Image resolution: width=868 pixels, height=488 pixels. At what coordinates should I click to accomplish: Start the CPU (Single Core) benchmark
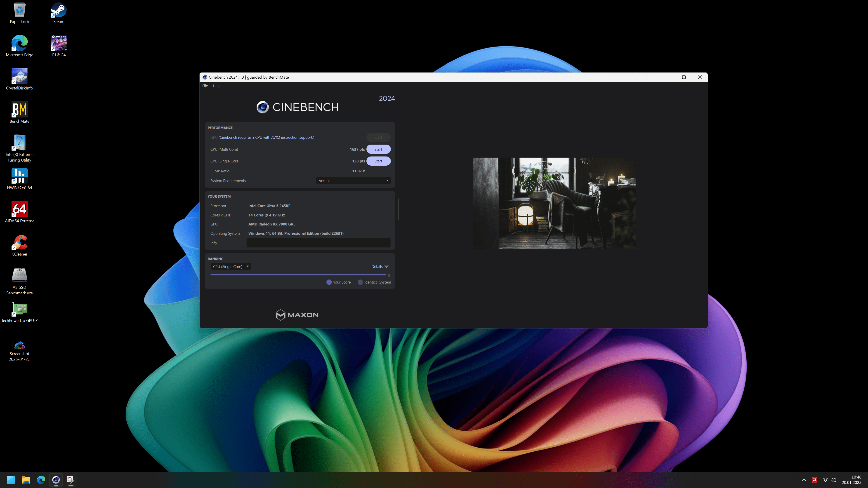(x=378, y=161)
